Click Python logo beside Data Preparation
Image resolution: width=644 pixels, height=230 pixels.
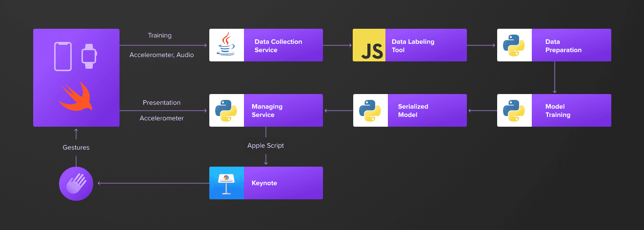pyautogui.click(x=514, y=45)
